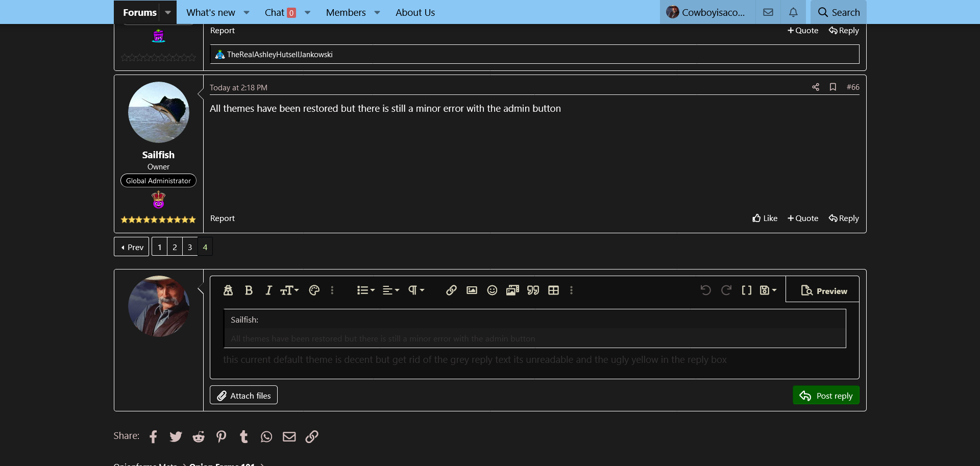Screen dimensions: 980x466
Task: Bookmark post #66
Action: 832,87
